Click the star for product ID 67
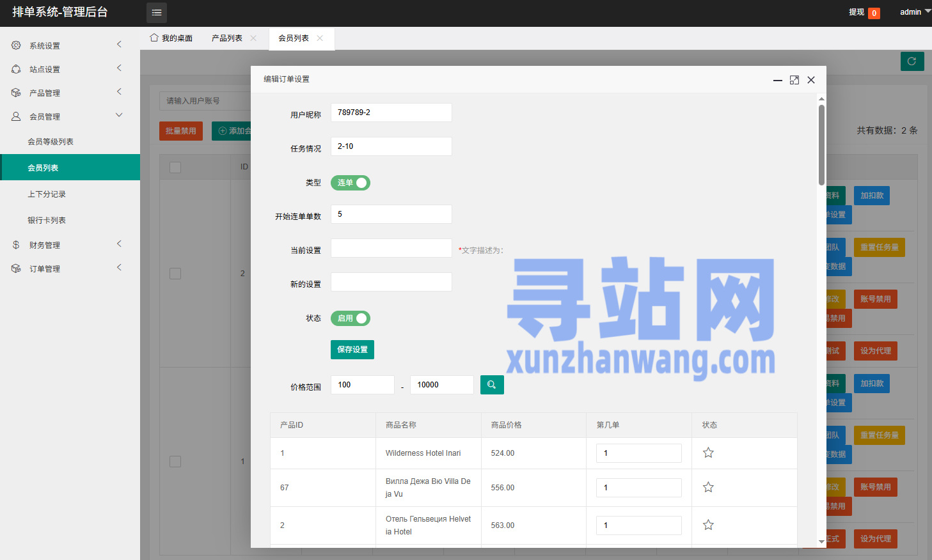932x560 pixels. click(708, 488)
